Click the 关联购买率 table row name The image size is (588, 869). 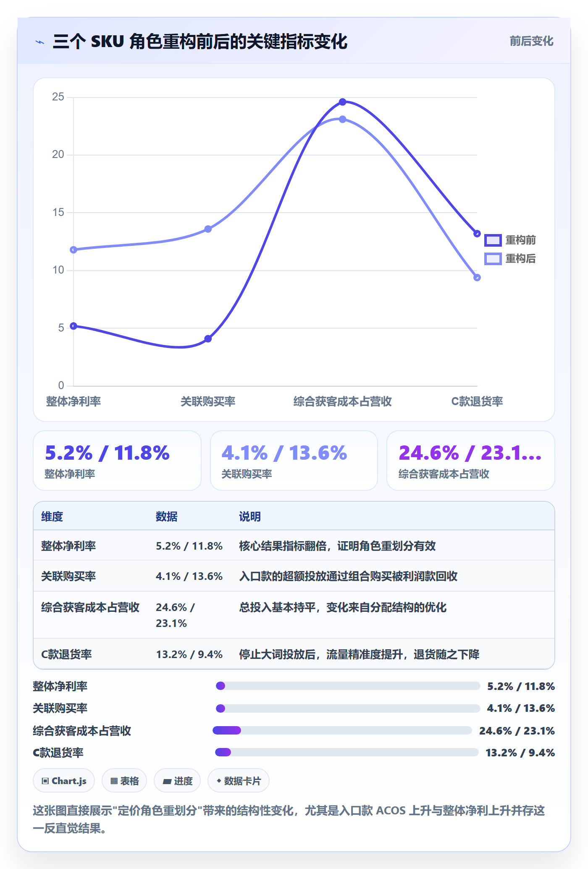[68, 576]
